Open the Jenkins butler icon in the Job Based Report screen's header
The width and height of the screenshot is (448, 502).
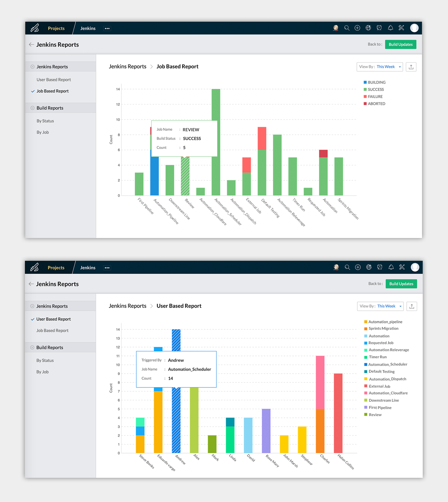coord(336,28)
